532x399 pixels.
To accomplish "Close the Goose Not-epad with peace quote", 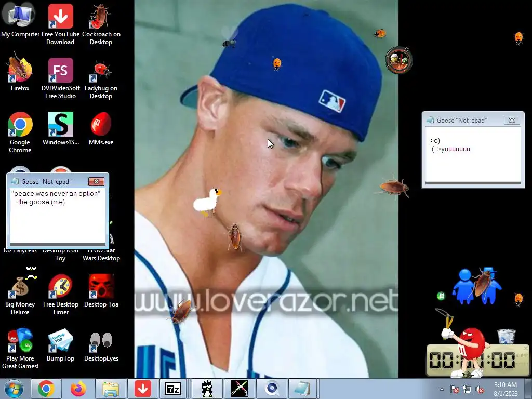I will point(96,181).
